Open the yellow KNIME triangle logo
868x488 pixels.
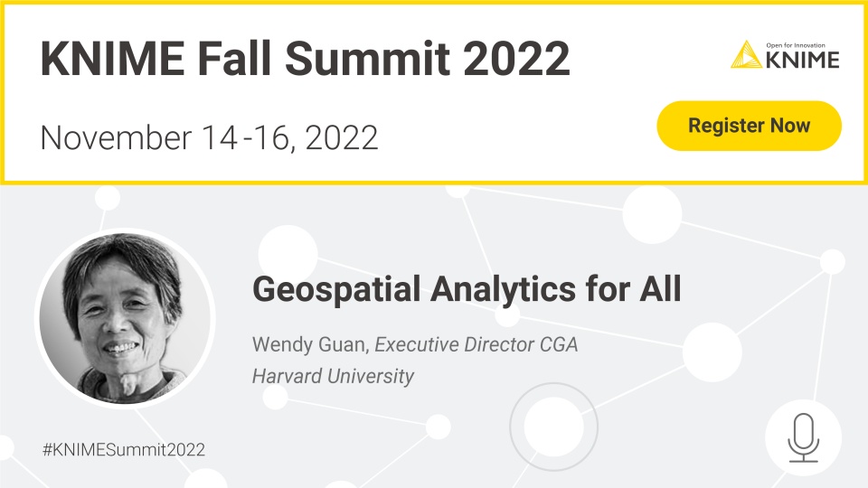coord(746,54)
